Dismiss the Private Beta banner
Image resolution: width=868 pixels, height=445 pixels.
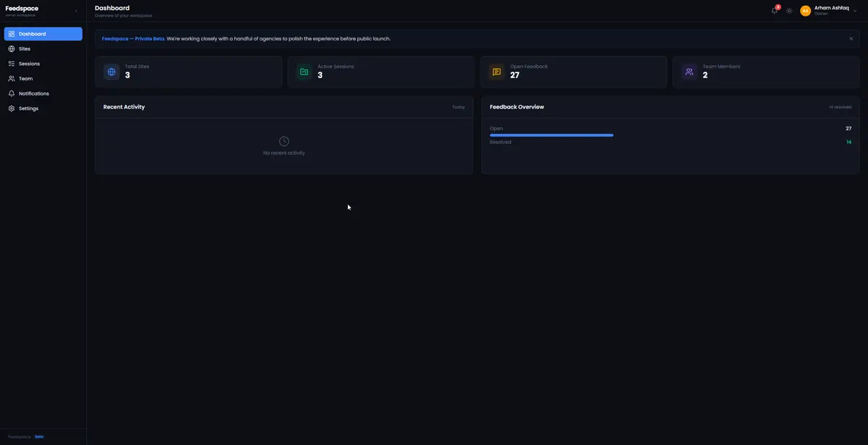click(x=851, y=38)
